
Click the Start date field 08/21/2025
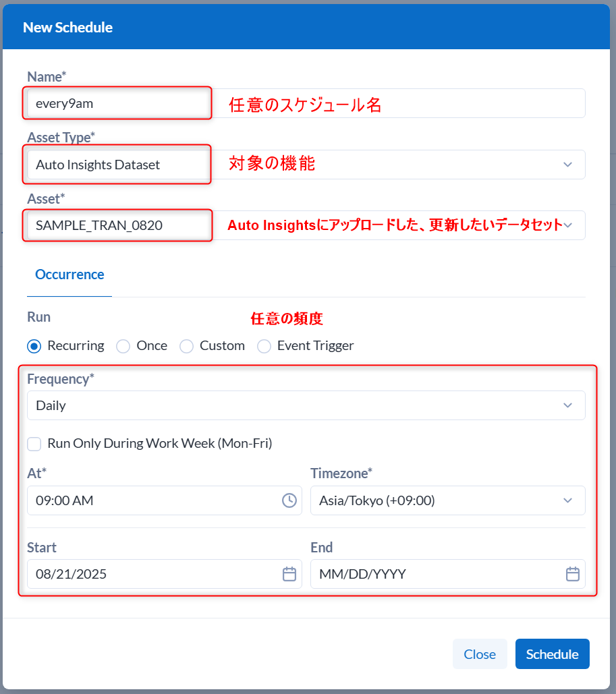coord(165,574)
